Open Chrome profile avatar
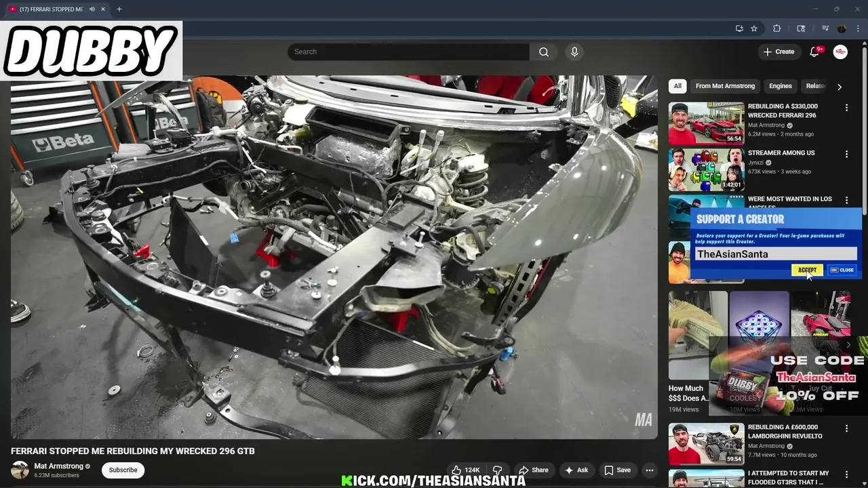This screenshot has height=488, width=868. (842, 28)
